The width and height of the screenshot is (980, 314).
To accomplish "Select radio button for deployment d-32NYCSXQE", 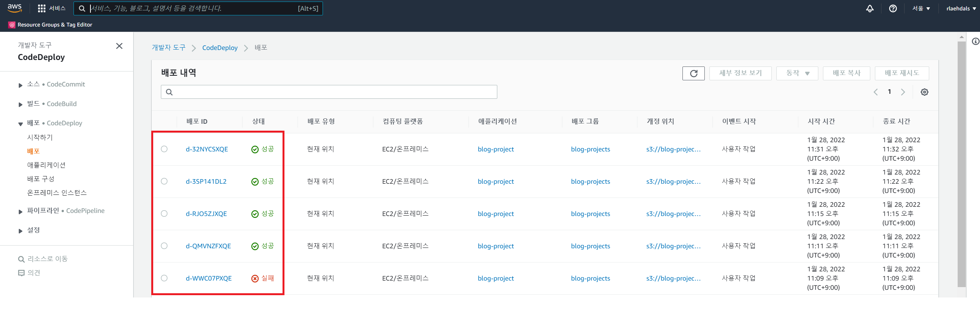I will [164, 149].
